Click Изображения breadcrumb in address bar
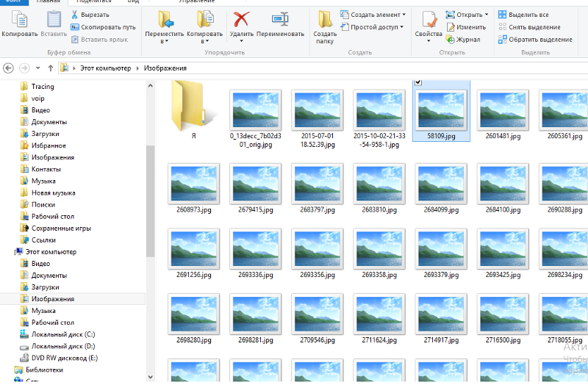 click(x=165, y=68)
